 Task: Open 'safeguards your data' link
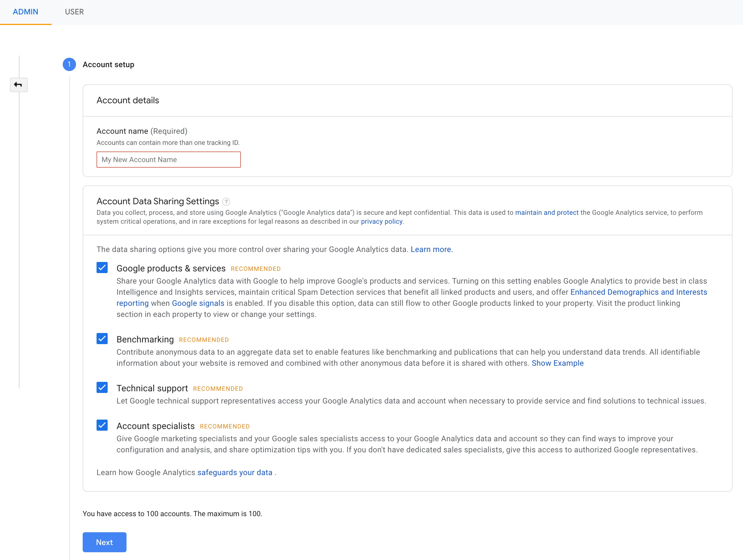click(x=235, y=472)
